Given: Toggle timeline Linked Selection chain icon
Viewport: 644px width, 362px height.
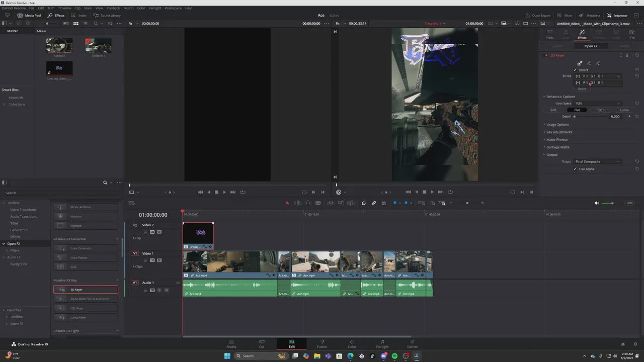Looking at the screenshot, I should (x=374, y=203).
